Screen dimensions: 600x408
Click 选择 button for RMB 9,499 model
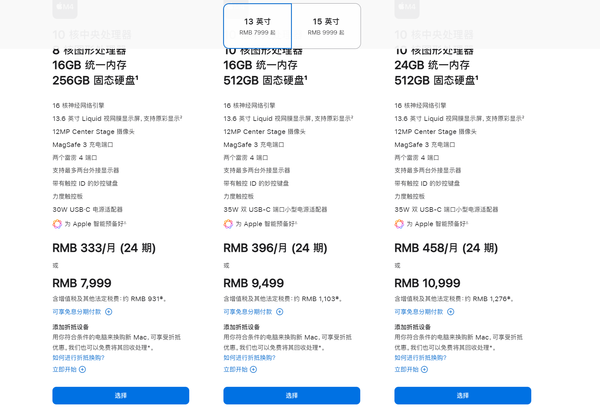[x=292, y=395]
